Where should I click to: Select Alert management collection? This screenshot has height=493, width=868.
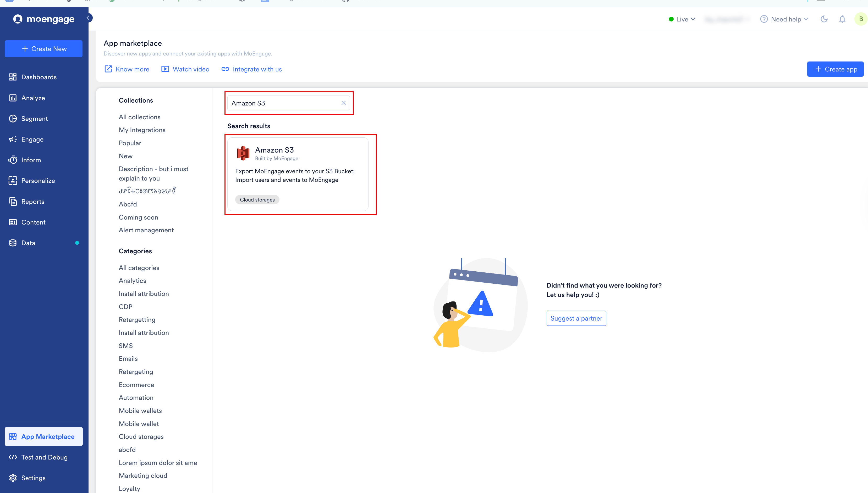[146, 230]
